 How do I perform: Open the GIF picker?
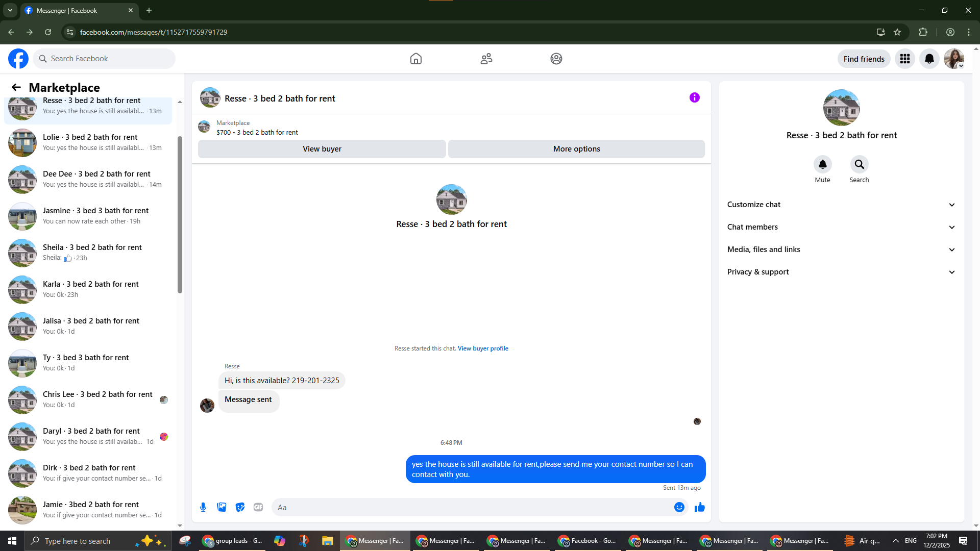point(258,507)
